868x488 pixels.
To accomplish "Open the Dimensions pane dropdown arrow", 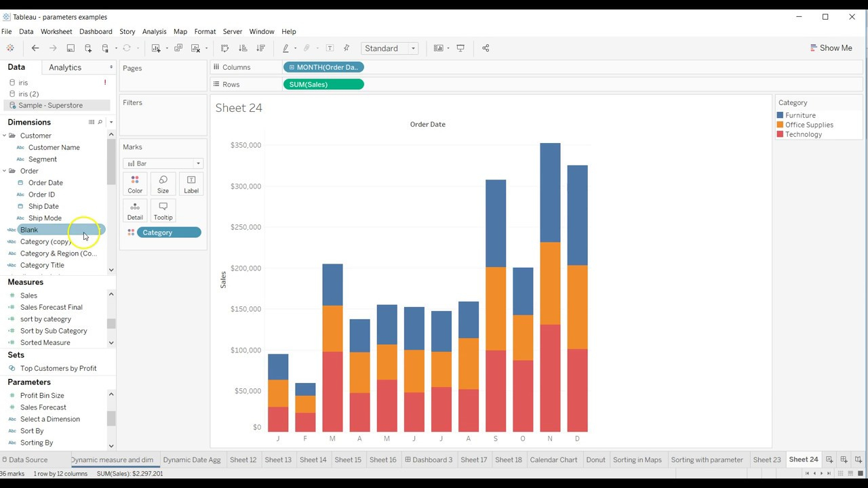I will point(111,122).
